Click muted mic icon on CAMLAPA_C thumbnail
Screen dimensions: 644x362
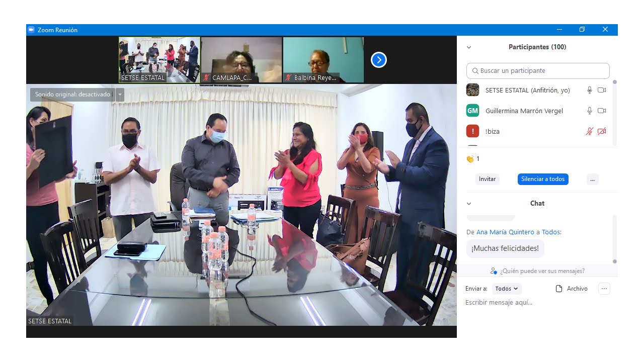206,78
